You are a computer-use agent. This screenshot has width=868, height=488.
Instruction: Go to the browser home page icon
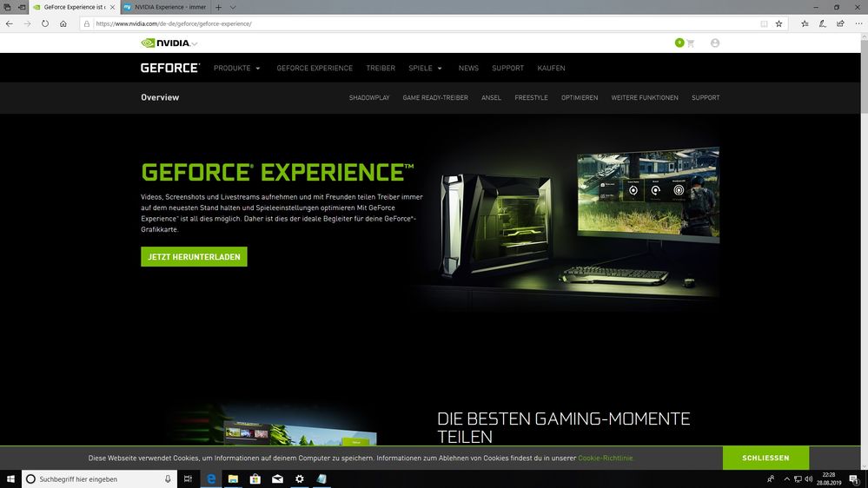click(63, 23)
